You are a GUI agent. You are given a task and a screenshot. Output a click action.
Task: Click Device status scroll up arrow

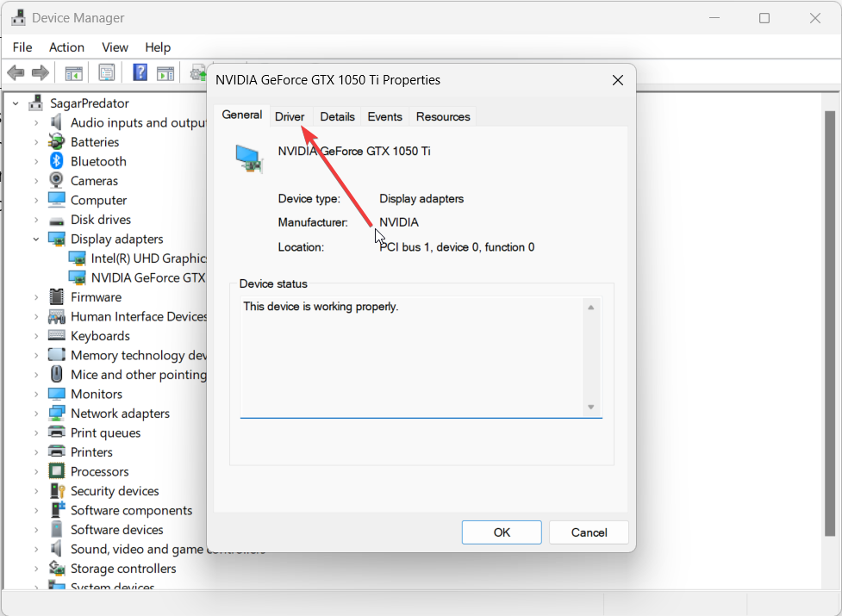click(590, 308)
